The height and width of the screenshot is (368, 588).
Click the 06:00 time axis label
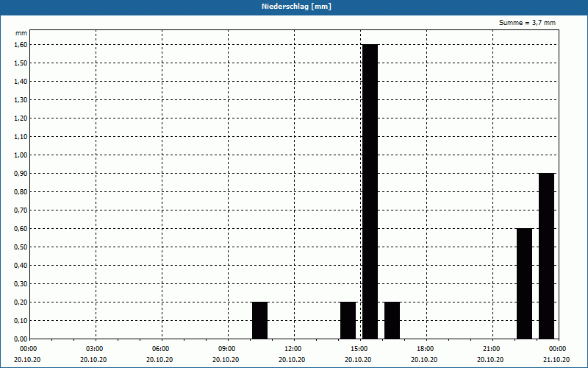click(x=160, y=349)
